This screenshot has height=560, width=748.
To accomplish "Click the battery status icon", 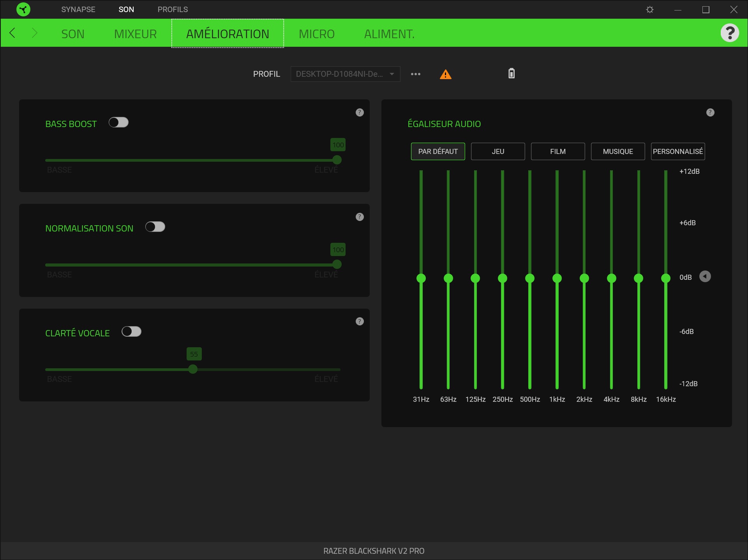I will point(512,73).
